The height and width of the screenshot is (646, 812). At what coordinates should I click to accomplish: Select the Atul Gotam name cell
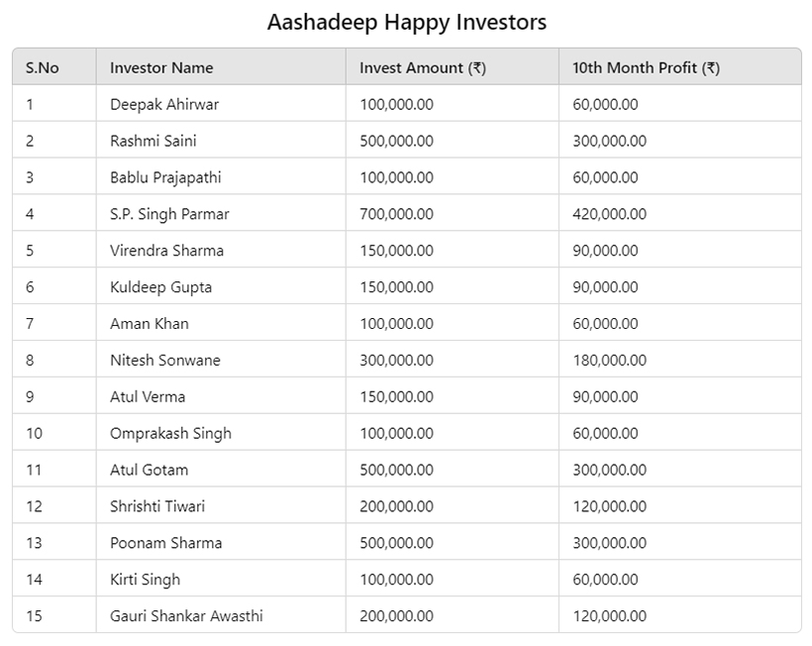pyautogui.click(x=149, y=470)
